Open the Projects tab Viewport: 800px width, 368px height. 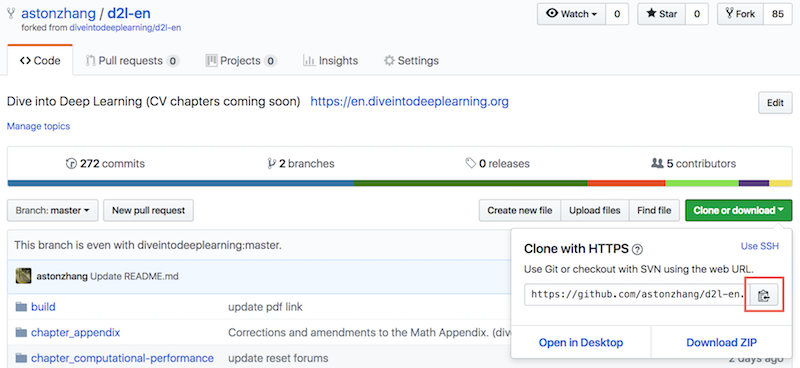pyautogui.click(x=241, y=61)
